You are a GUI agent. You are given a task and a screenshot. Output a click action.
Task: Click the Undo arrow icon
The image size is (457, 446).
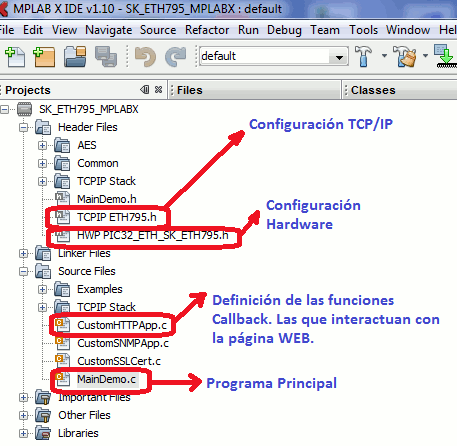[145, 57]
